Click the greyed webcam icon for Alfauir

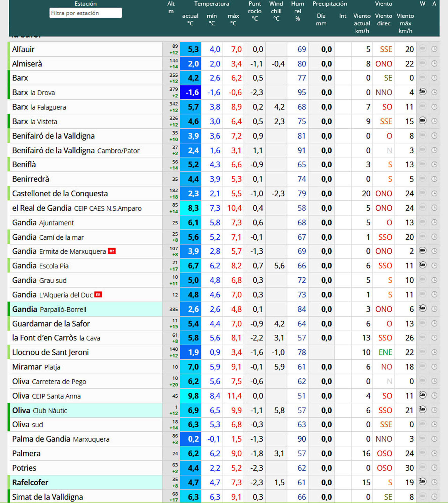pos(422,48)
